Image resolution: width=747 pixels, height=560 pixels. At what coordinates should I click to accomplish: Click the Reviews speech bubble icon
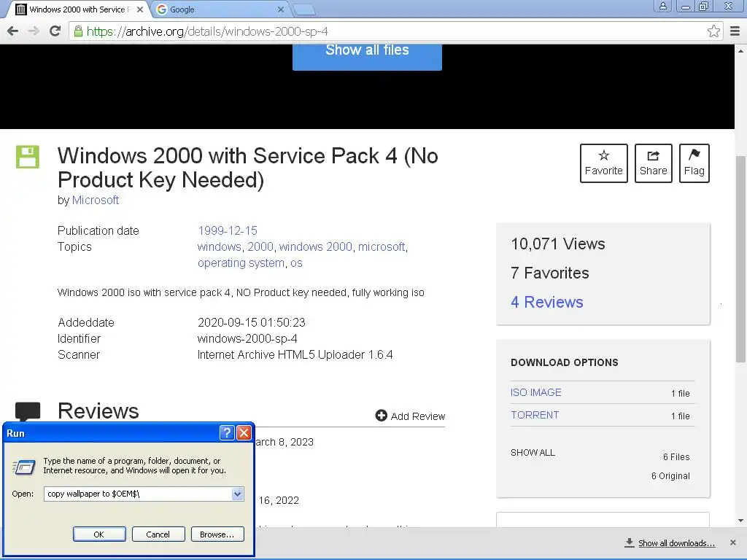point(28,411)
